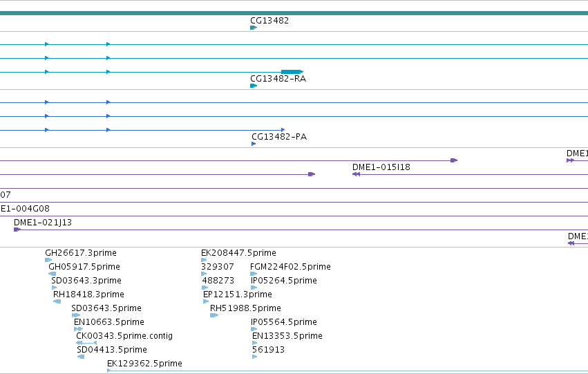This screenshot has width=588, height=374.
Task: Click the CG13482-RA transcript label
Action: (x=278, y=79)
